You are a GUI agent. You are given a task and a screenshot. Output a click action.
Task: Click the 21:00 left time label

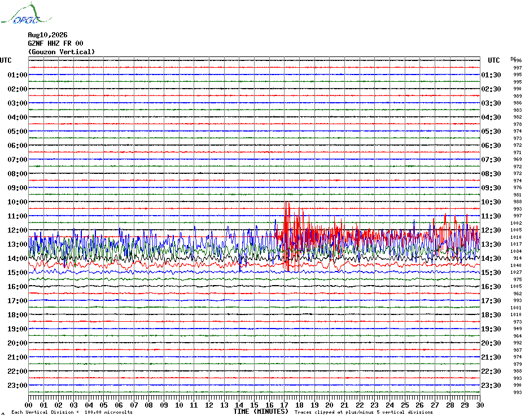coord(17,357)
